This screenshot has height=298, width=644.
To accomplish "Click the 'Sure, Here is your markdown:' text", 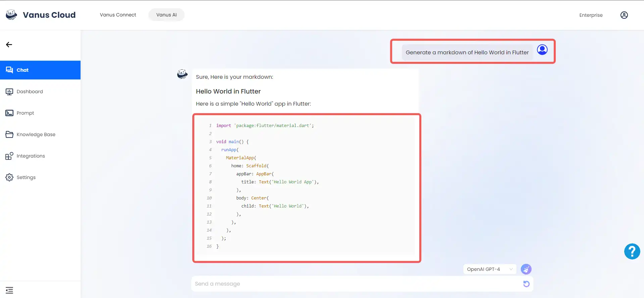I will click(235, 77).
